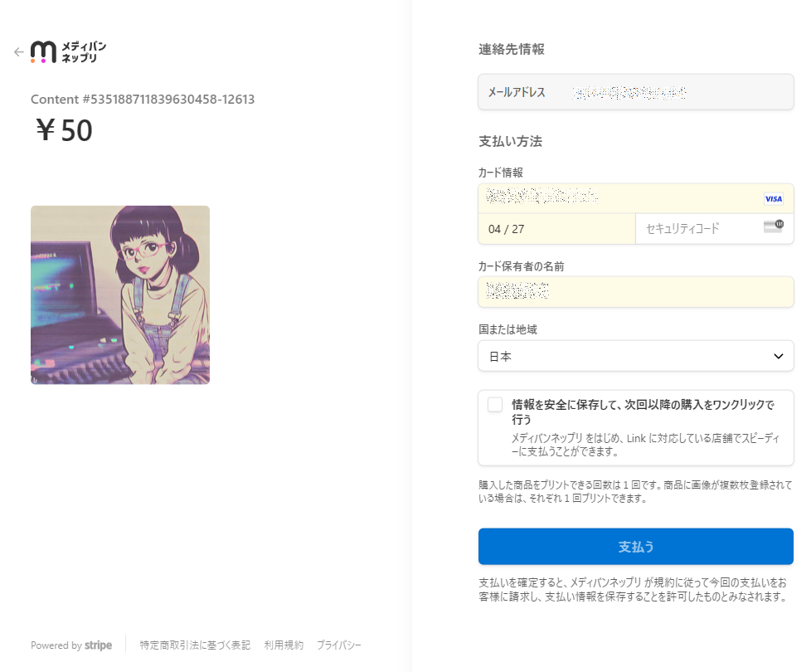Click the product illustration thumbnail

(120, 295)
